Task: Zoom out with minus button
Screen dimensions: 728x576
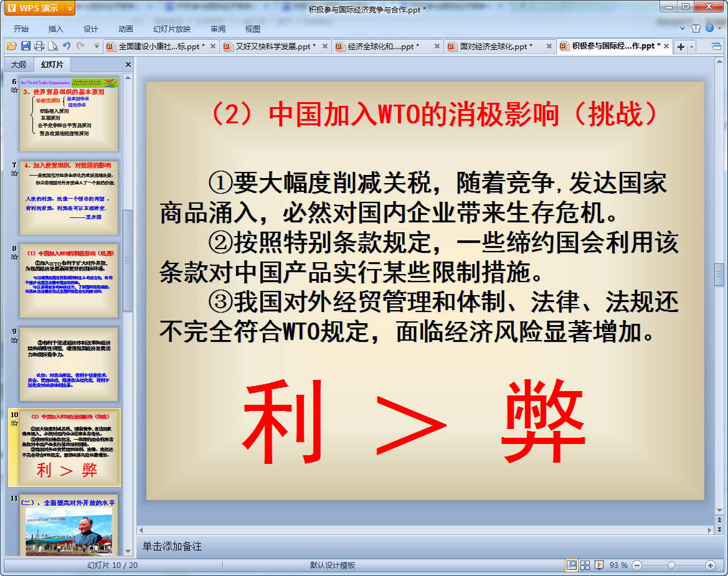Action: tap(638, 565)
